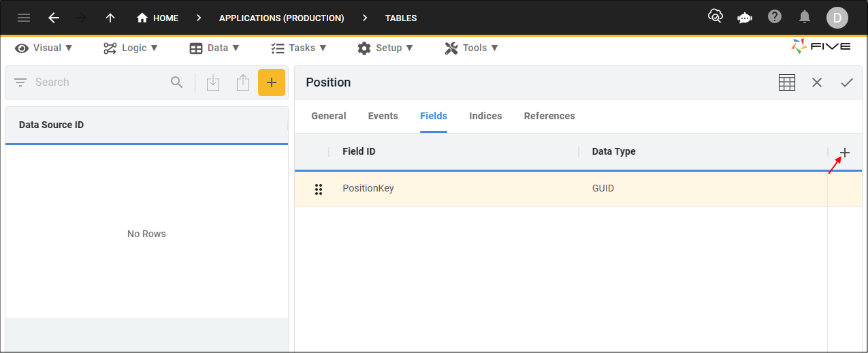This screenshot has width=868, height=353.
Task: Go forward with the right arrow
Action: [x=81, y=18]
